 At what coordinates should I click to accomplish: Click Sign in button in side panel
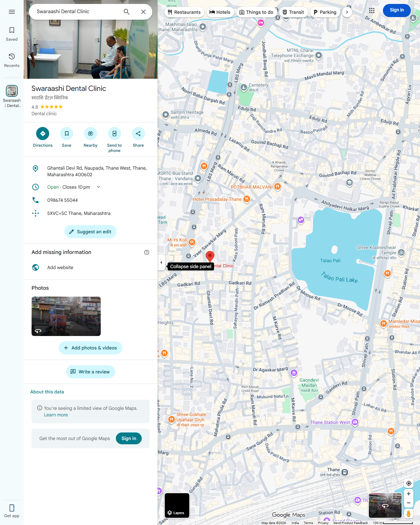pyautogui.click(x=129, y=438)
